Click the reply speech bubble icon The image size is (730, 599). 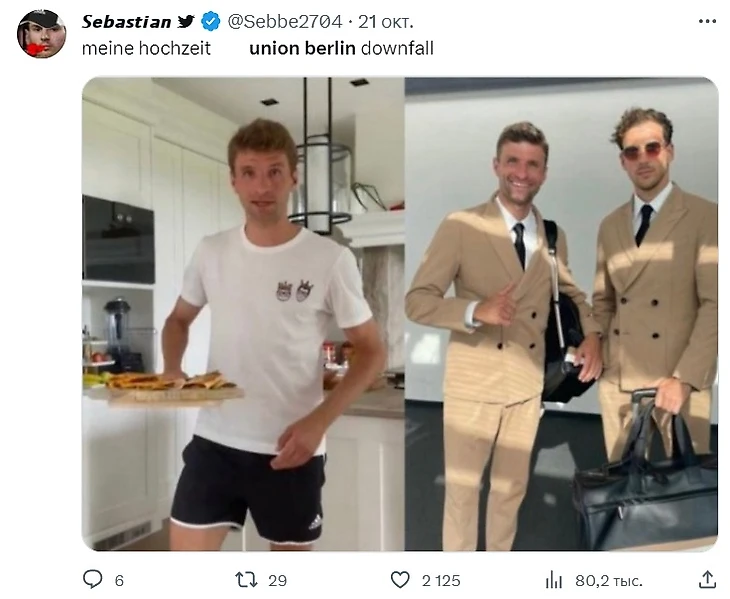(x=92, y=579)
